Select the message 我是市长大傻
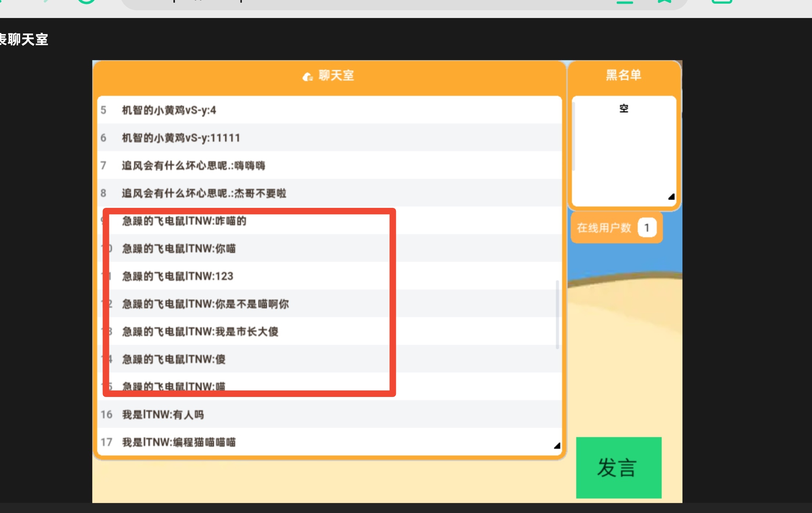This screenshot has height=513, width=812. coord(329,331)
